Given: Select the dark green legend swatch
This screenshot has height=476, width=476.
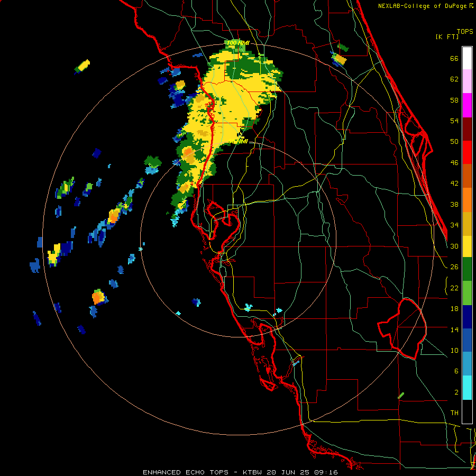Looking at the screenshot, I should (467, 269).
